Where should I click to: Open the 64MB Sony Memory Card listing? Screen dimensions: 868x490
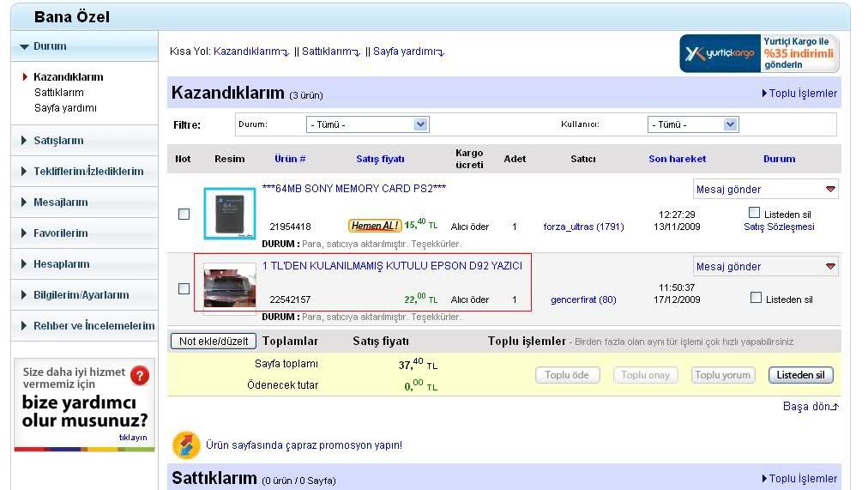coord(353,189)
